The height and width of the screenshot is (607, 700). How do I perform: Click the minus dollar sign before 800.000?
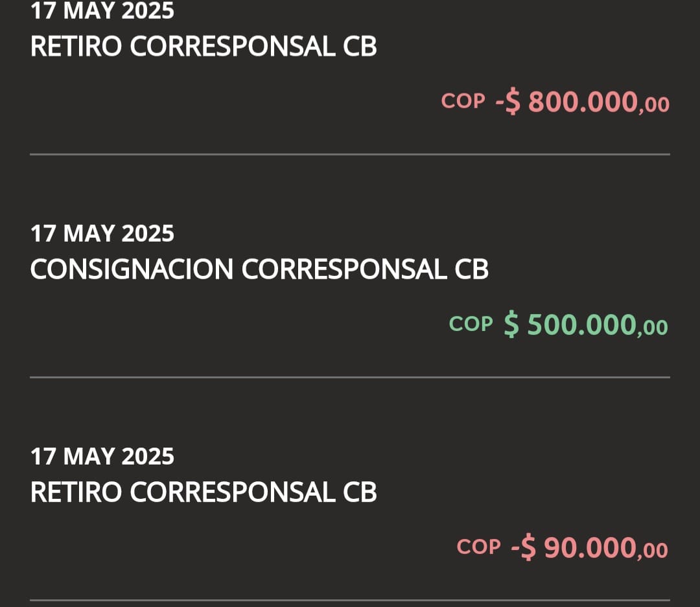508,102
